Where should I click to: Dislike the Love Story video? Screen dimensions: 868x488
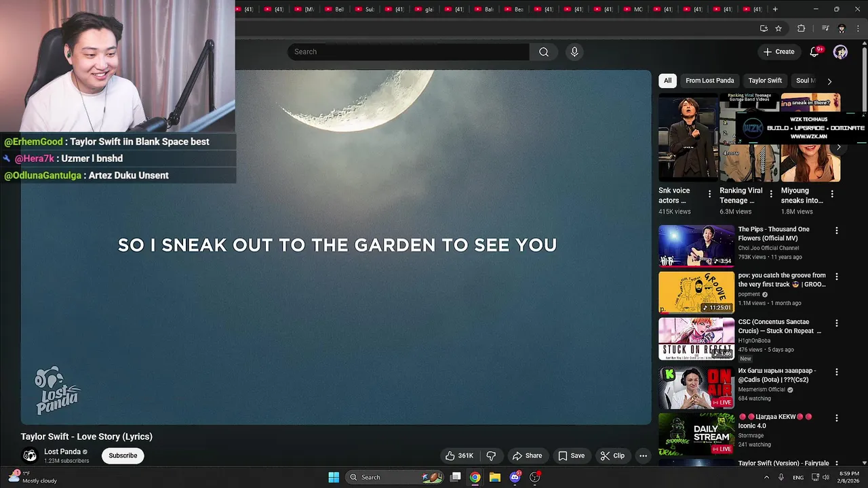click(491, 455)
